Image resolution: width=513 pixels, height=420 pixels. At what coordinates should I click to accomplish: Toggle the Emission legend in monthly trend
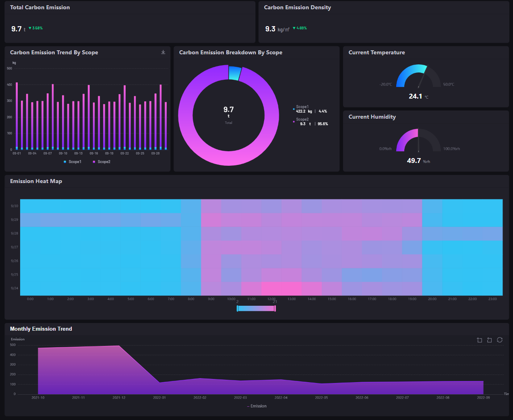click(256, 406)
